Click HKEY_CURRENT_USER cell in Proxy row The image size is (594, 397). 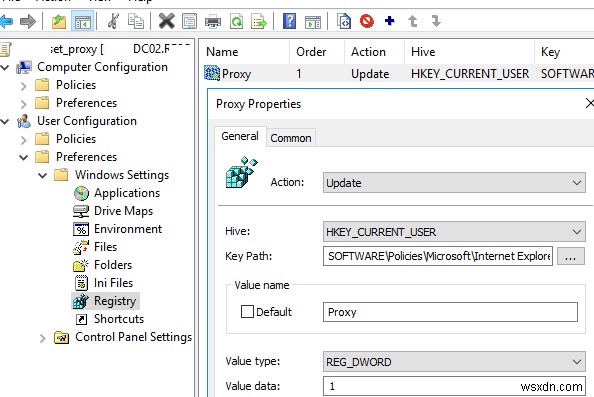tap(470, 74)
